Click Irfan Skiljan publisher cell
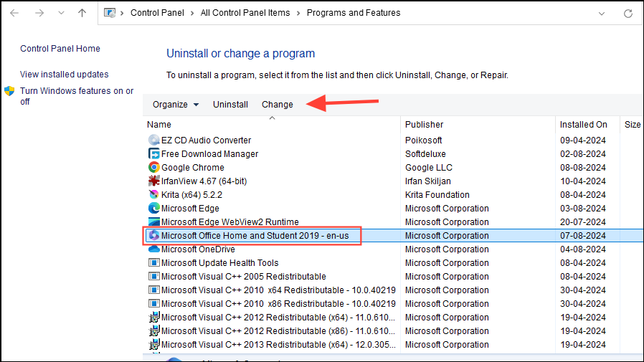Viewport: 644px width, 362px height. (428, 181)
